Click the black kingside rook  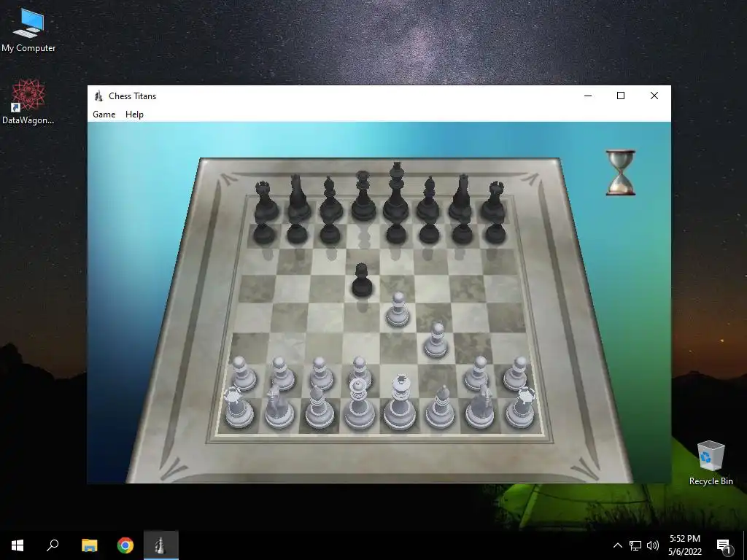pyautogui.click(x=494, y=201)
